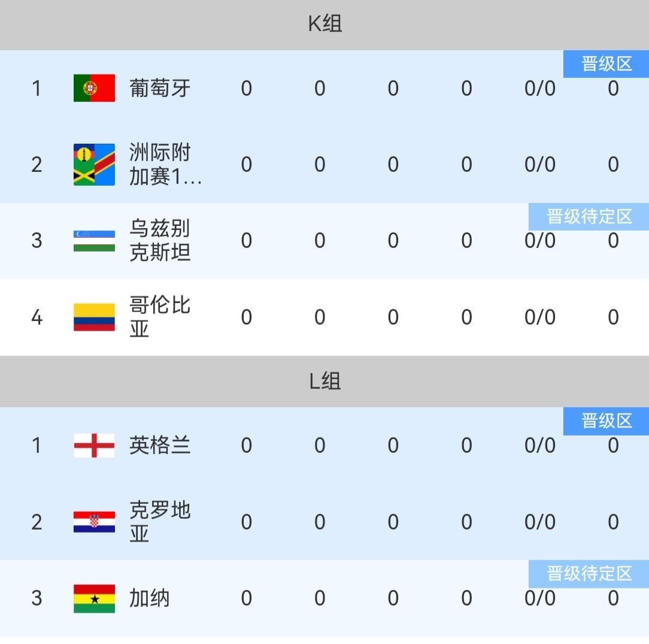Open the 洲际附加赛1 team entry
Viewport: 649px width, 644px height.
coord(165,165)
